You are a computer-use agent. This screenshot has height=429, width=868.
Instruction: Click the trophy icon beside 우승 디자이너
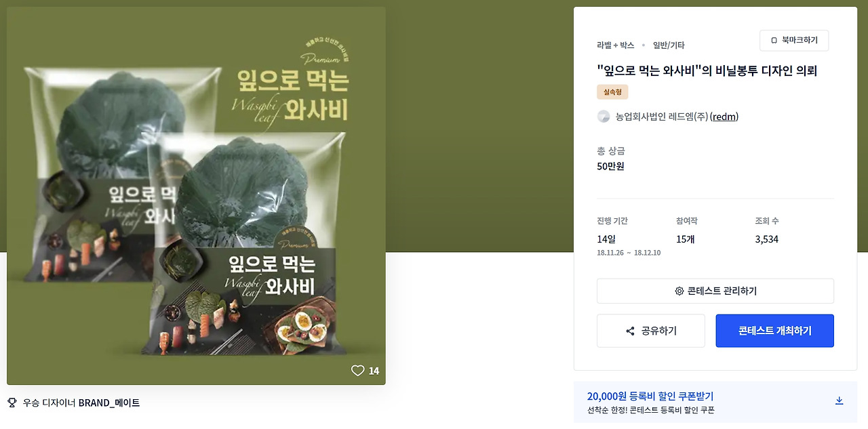pos(12,403)
